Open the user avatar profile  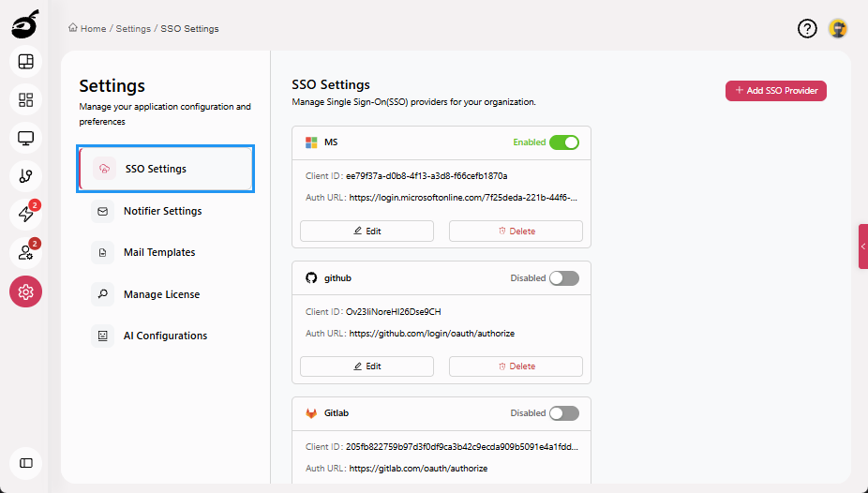(838, 28)
